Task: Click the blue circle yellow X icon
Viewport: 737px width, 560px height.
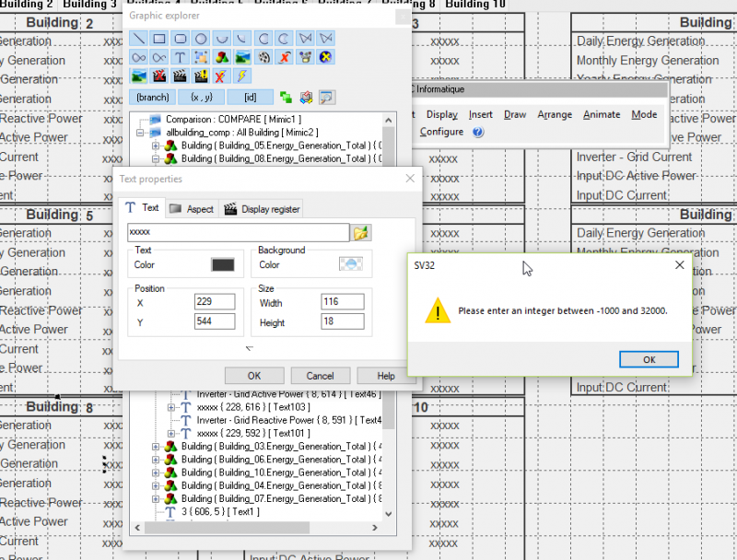Action: coord(325,57)
